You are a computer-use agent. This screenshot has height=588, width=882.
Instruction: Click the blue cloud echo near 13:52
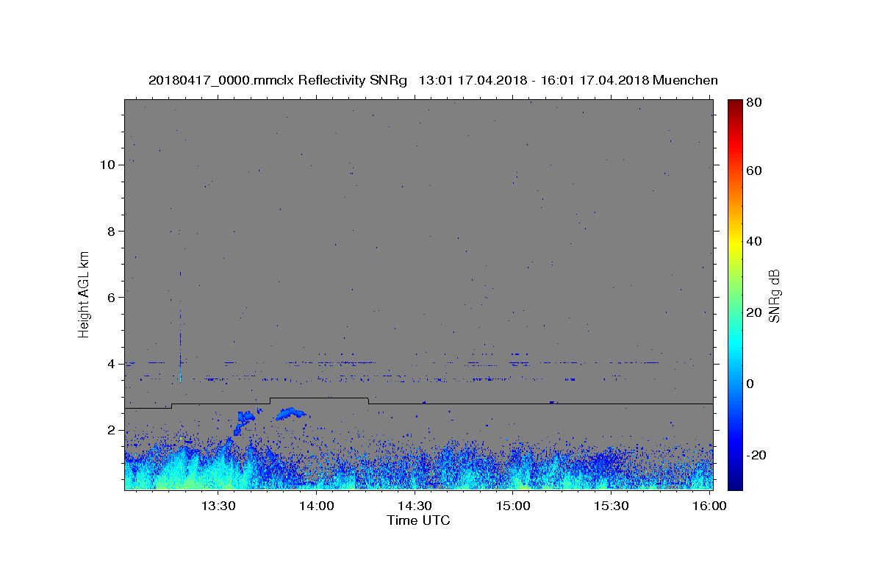tap(290, 414)
